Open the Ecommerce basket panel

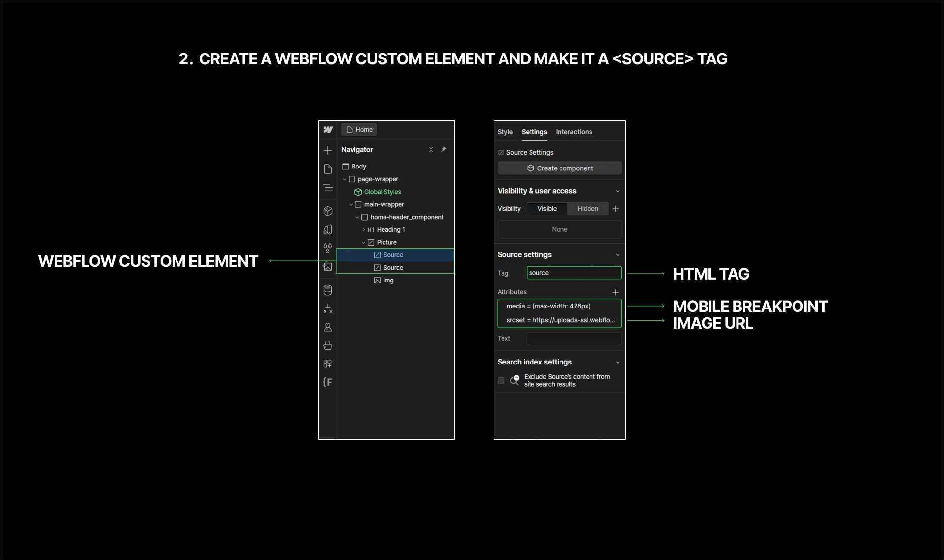328,346
